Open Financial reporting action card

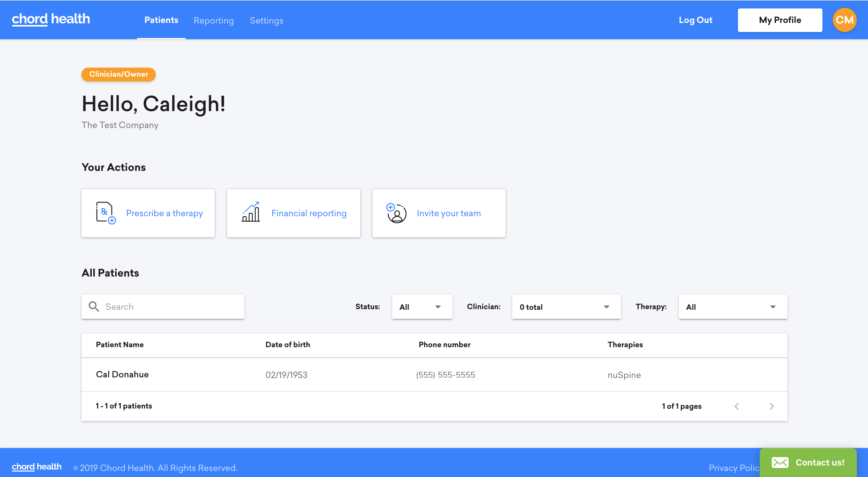294,213
